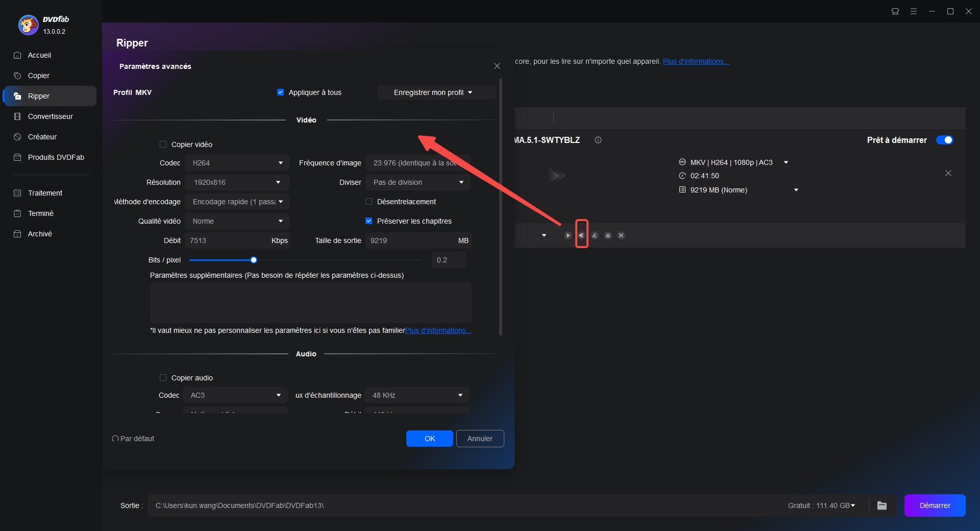The width and height of the screenshot is (980, 531).
Task: Uncheck Préserver les chapitres
Action: [x=369, y=221]
